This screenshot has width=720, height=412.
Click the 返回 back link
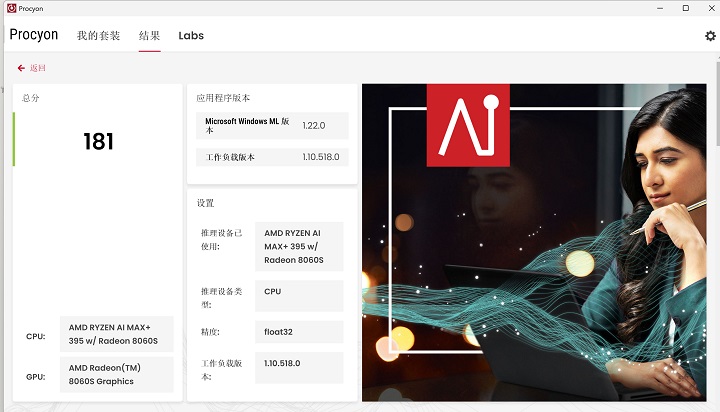[x=38, y=68]
